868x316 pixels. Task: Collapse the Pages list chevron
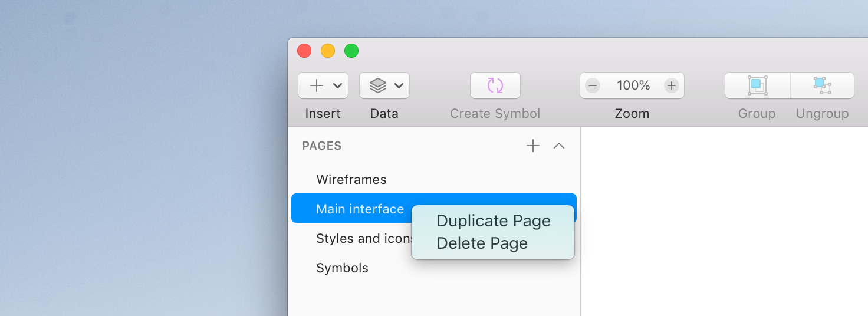[x=559, y=146]
